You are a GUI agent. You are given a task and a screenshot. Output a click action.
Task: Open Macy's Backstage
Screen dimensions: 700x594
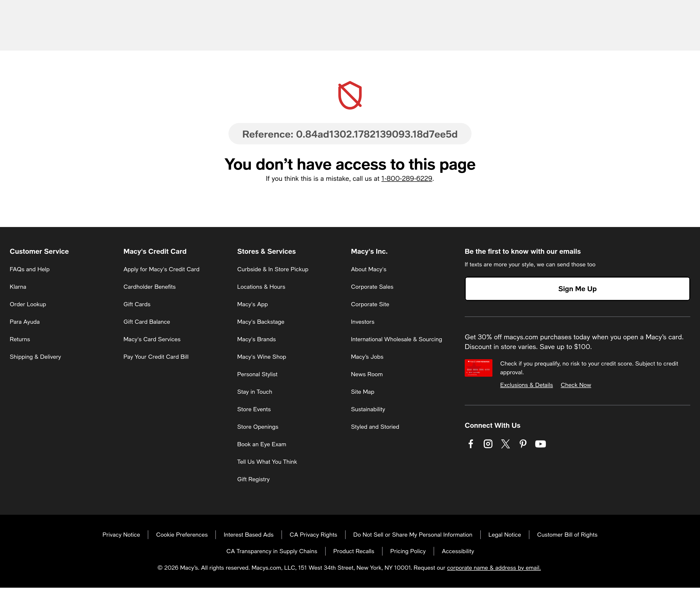click(261, 322)
